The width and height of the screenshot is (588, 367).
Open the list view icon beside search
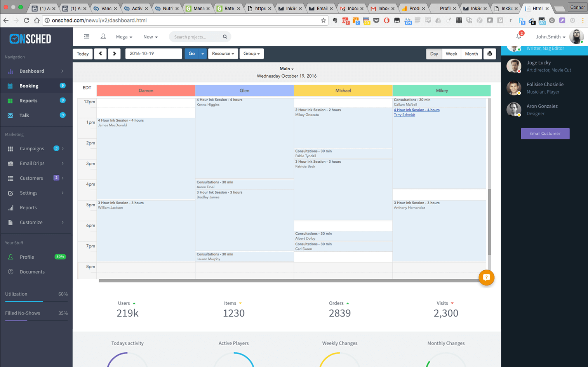tap(86, 37)
